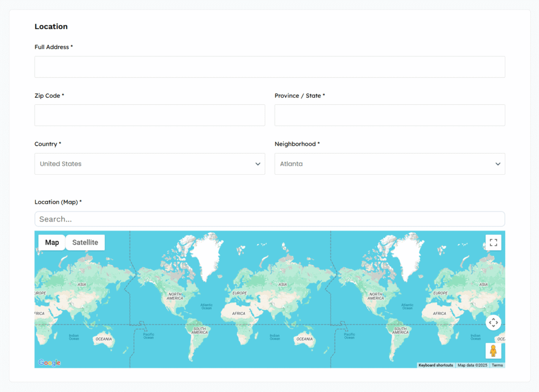The height and width of the screenshot is (392, 539).
Task: Click the Street View pegman icon
Action: click(493, 351)
